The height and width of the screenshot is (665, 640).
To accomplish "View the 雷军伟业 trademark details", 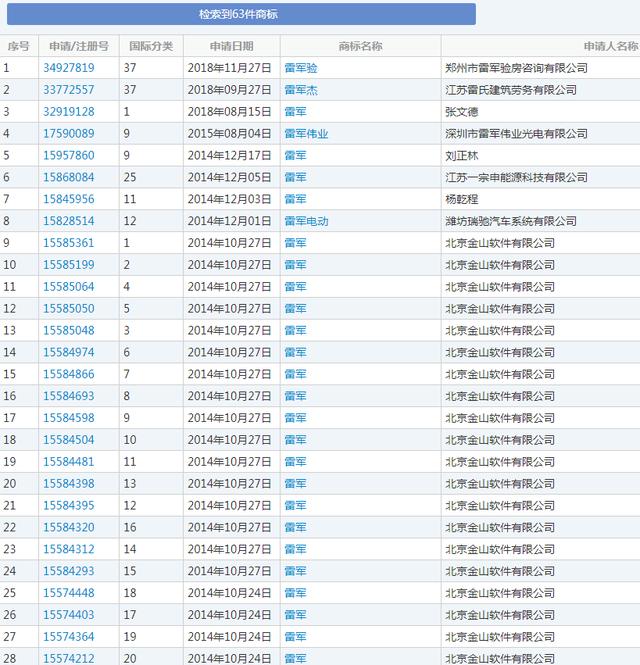I will [x=306, y=134].
